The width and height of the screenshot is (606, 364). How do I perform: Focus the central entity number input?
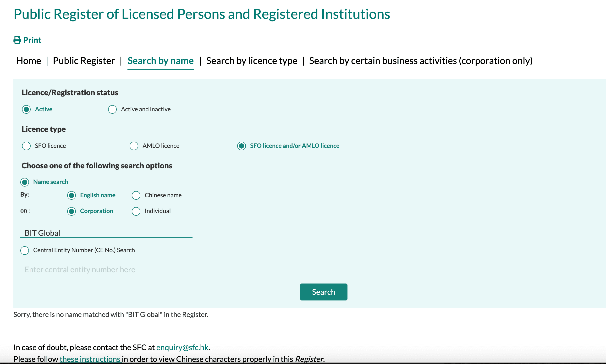click(x=95, y=269)
